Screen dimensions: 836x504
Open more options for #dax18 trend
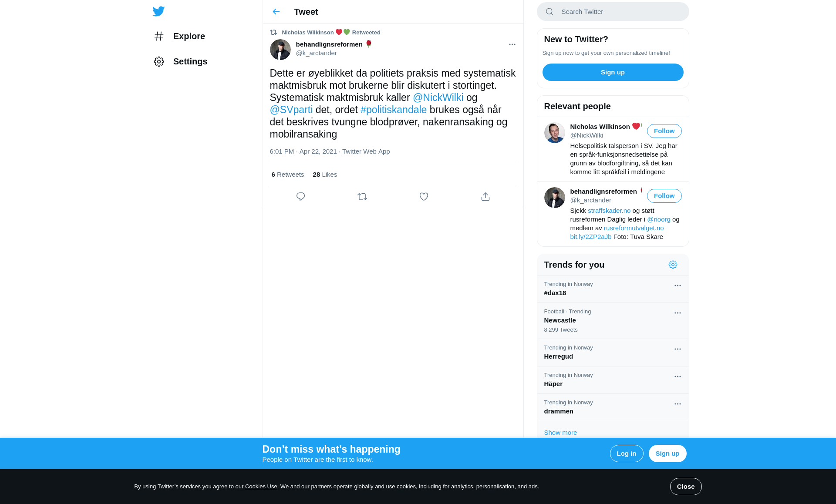pyautogui.click(x=678, y=286)
